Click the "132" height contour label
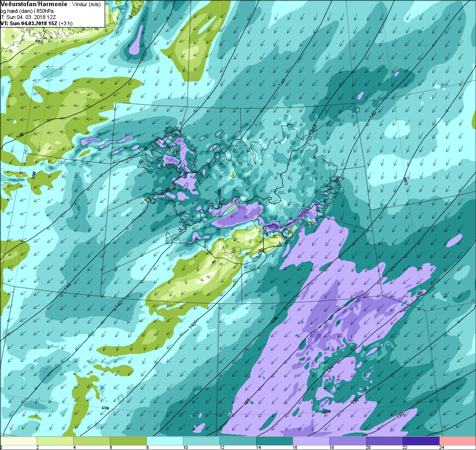This screenshot has height=450, width=476. point(355,401)
